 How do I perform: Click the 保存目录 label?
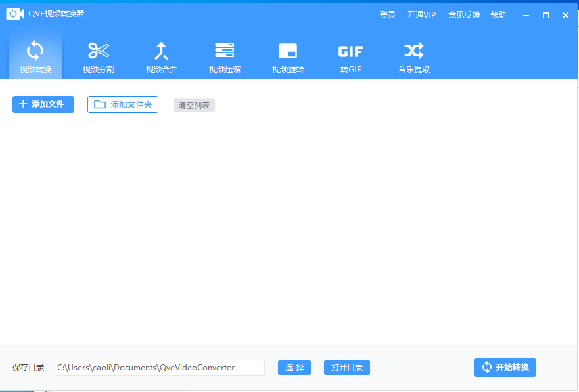(28, 368)
